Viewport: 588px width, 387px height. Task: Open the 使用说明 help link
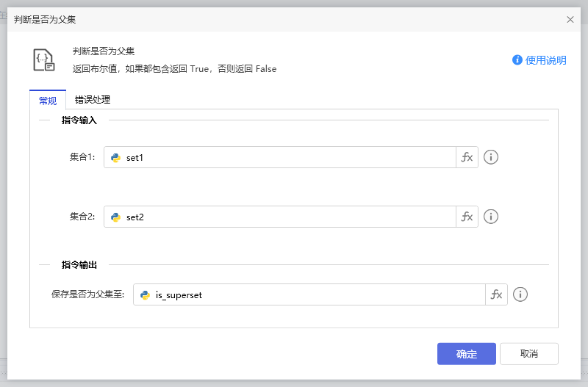(x=545, y=60)
